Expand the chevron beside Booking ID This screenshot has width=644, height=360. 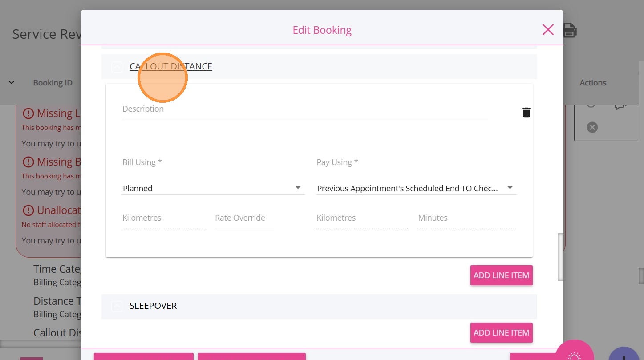coord(12,82)
